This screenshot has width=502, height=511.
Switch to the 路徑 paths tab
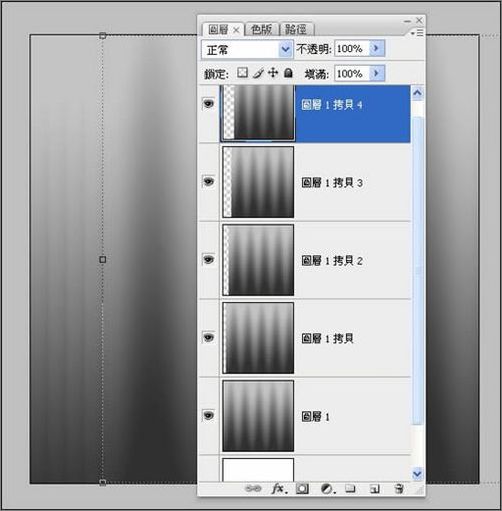click(296, 29)
